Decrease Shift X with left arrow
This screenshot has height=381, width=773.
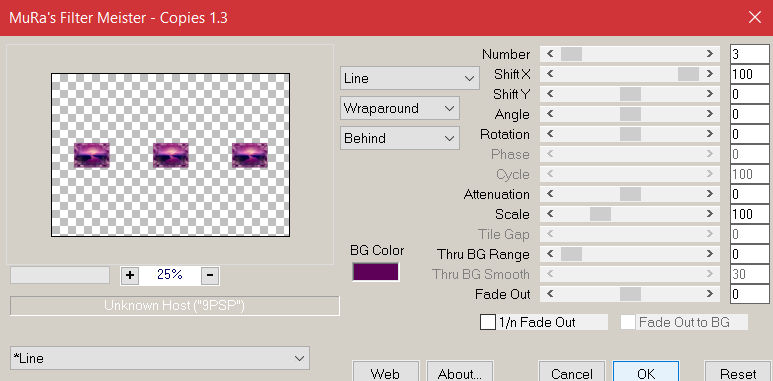[550, 74]
